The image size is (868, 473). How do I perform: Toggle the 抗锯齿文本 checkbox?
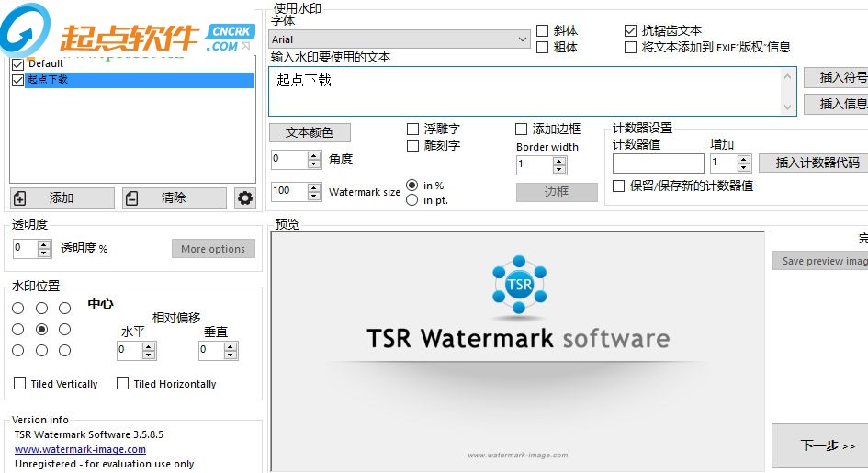[630, 31]
